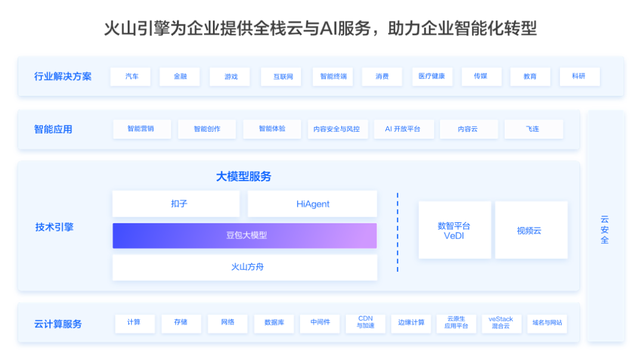This screenshot has height=357, width=644.
Task: Select the 金融 industry box
Action: point(179,76)
